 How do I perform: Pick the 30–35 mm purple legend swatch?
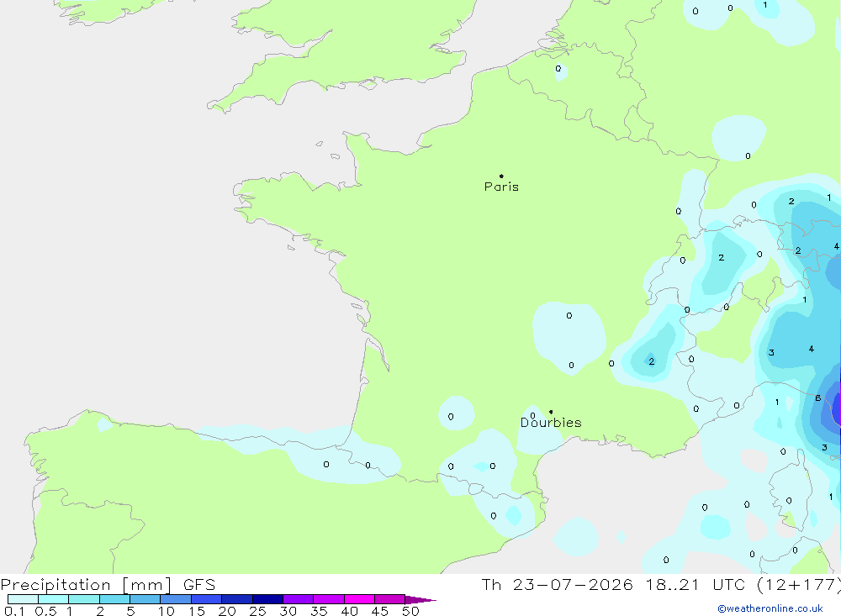point(298,599)
